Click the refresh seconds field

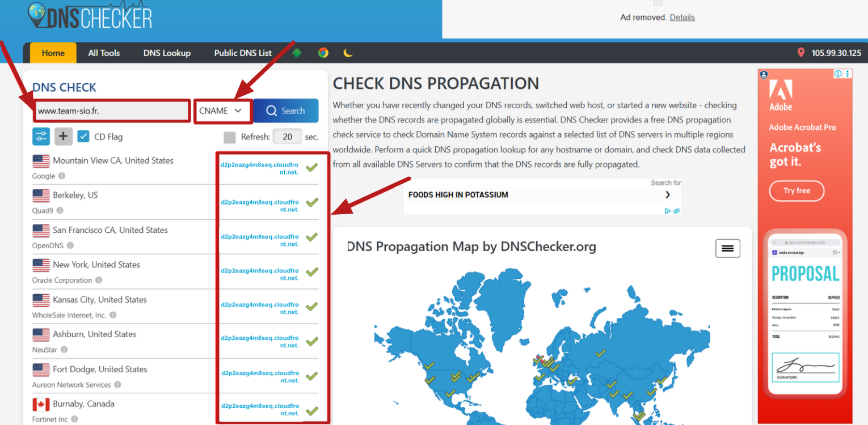click(287, 137)
